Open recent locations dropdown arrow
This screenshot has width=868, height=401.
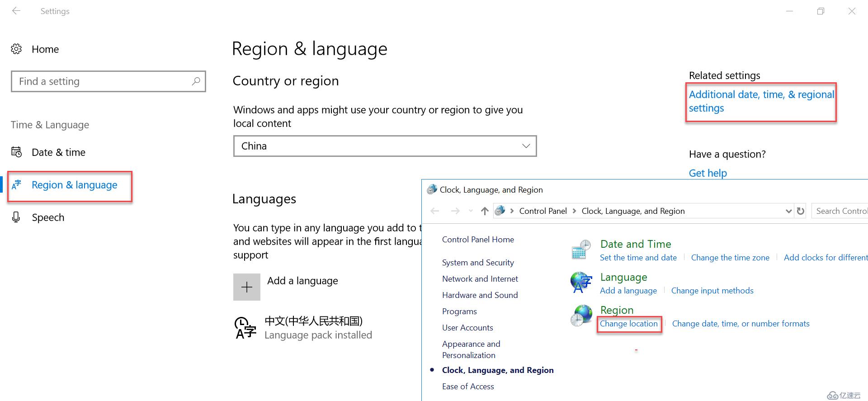(x=471, y=211)
